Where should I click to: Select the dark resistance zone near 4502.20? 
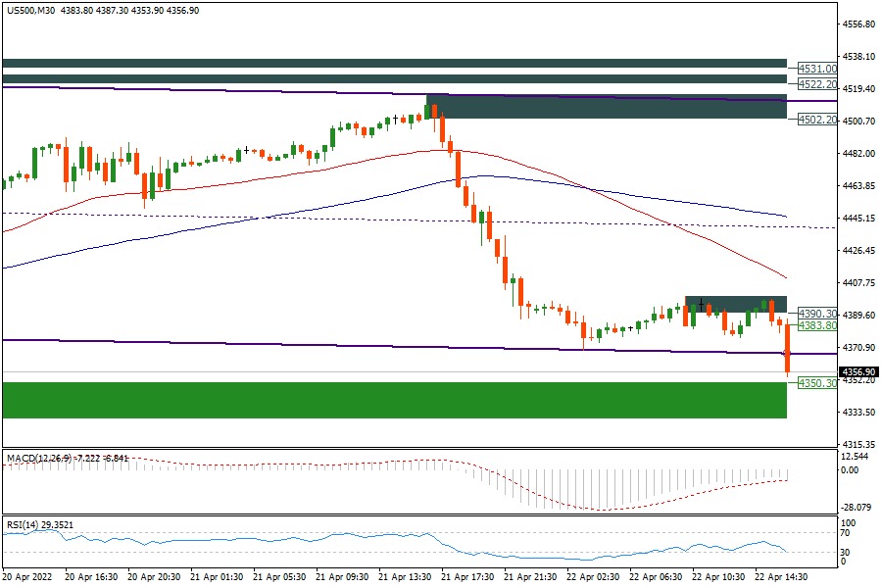point(606,107)
